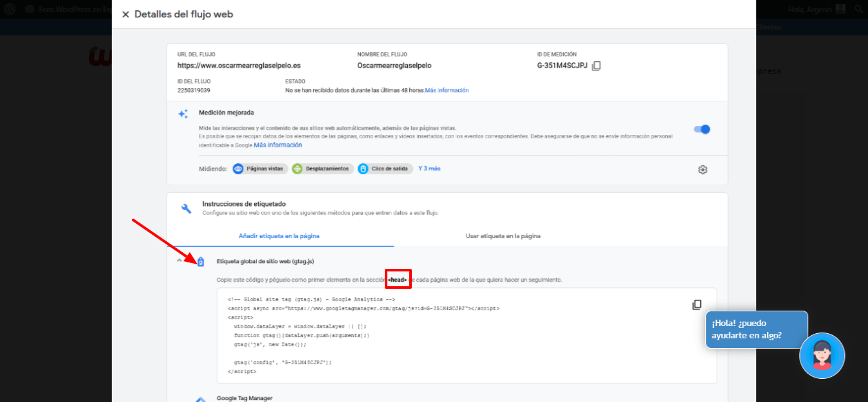The width and height of the screenshot is (868, 402).
Task: Click the gtag.js tag icon
Action: point(200,261)
